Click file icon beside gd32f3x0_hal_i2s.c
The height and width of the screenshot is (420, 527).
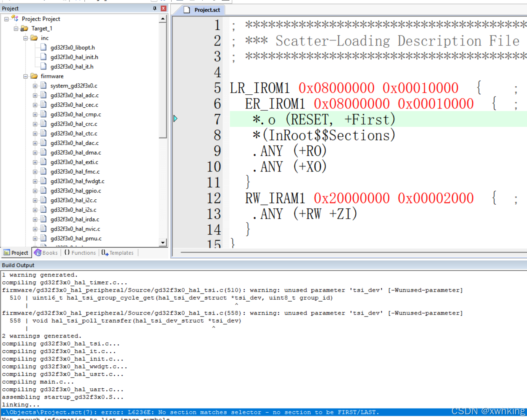[x=44, y=210]
